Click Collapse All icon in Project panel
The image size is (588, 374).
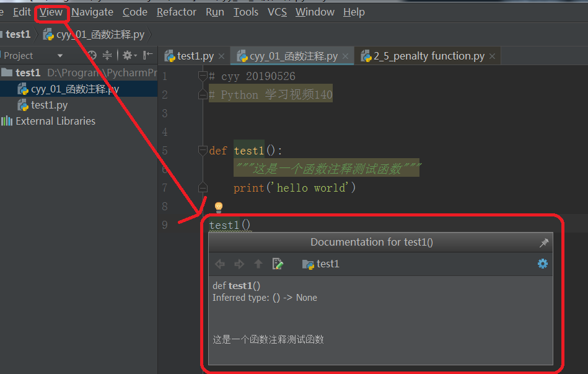(107, 56)
